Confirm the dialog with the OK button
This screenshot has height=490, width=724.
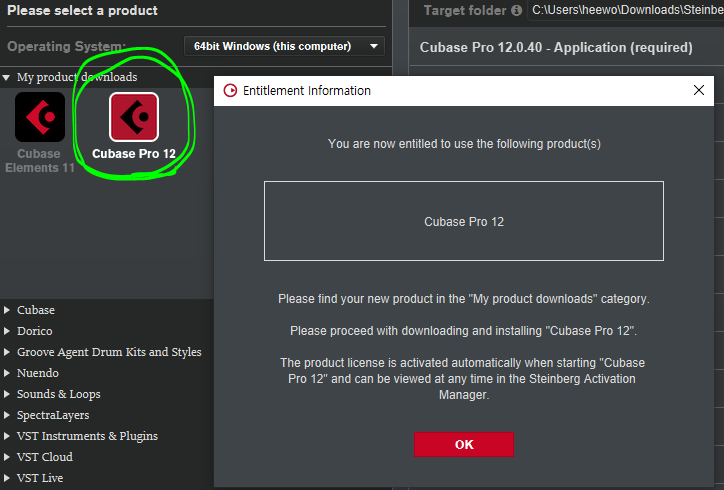click(x=464, y=444)
